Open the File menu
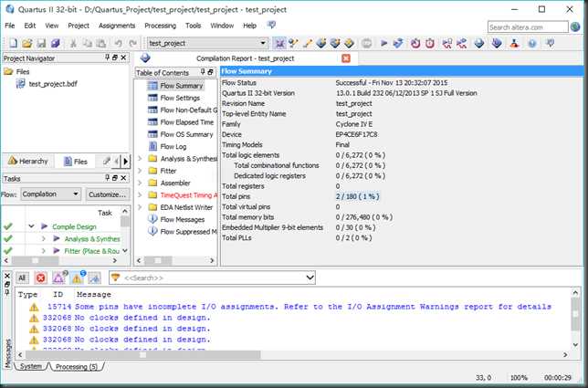This screenshot has width=588, height=388. (10, 26)
